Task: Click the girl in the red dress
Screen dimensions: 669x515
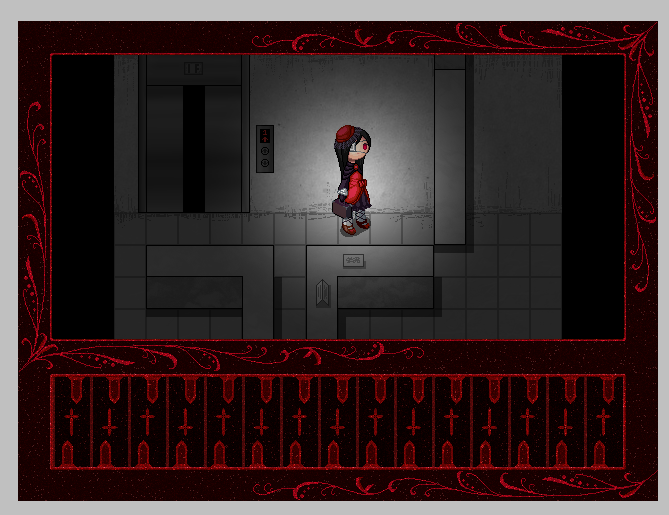Action: pos(352,180)
